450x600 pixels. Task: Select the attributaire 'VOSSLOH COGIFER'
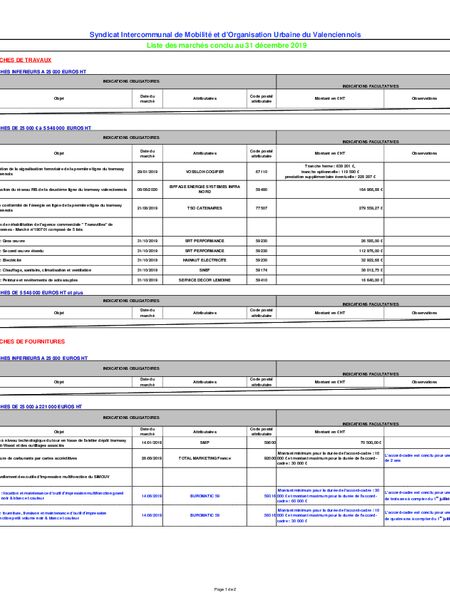(x=205, y=172)
